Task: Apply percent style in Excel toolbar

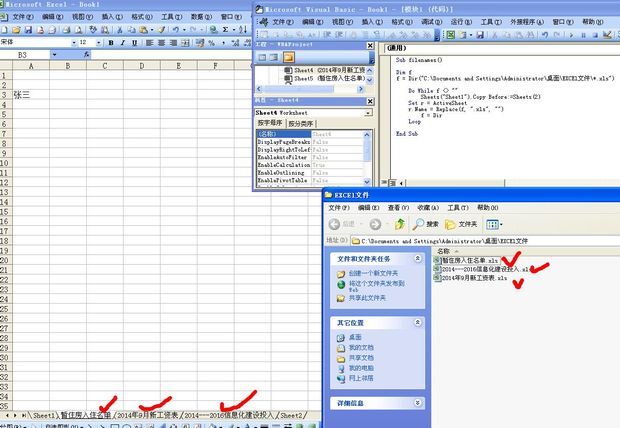Action: click(x=212, y=43)
